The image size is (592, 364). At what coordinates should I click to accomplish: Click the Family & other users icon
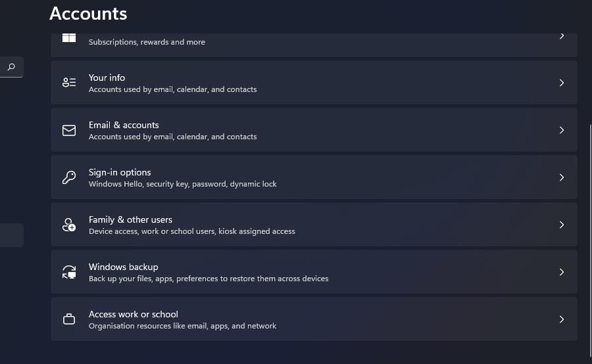pos(69,225)
